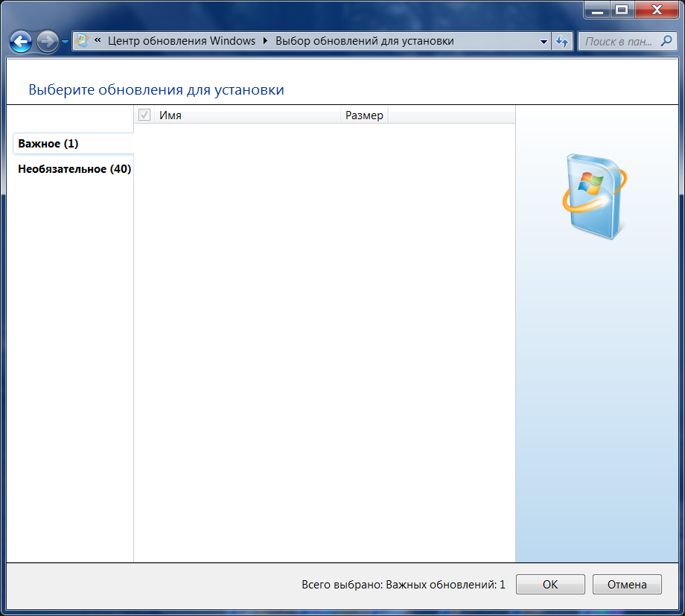685x616 pixels.
Task: Click the Windows Update address bar icon
Action: pos(82,41)
